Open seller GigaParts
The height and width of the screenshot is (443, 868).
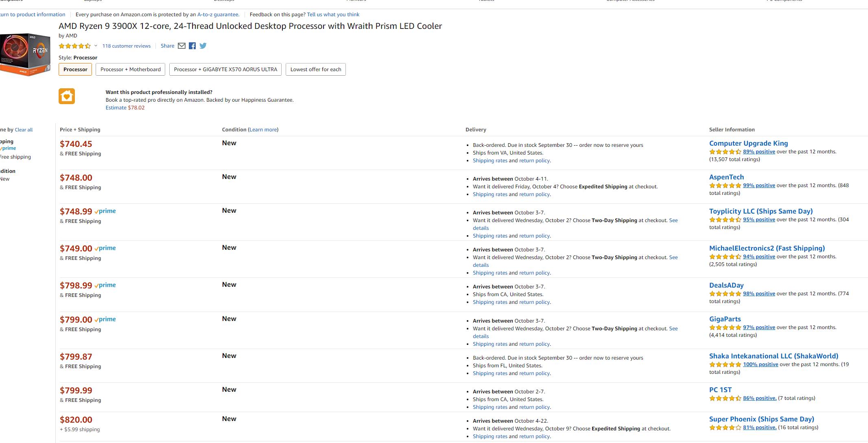tap(725, 319)
